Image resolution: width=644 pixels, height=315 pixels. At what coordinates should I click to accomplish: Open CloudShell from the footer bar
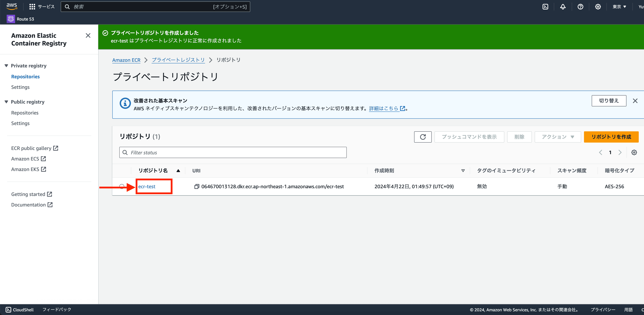(x=19, y=310)
